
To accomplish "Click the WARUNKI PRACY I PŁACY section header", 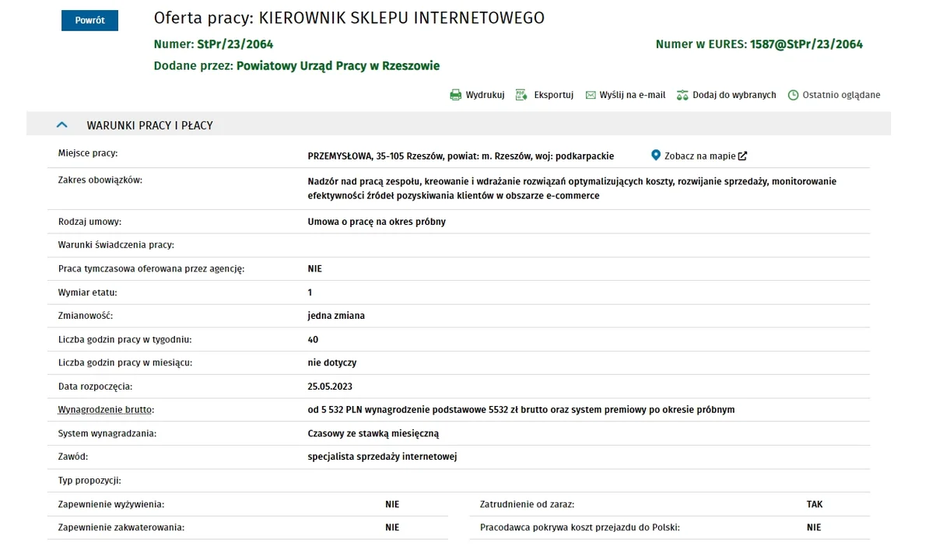I will coord(458,124).
